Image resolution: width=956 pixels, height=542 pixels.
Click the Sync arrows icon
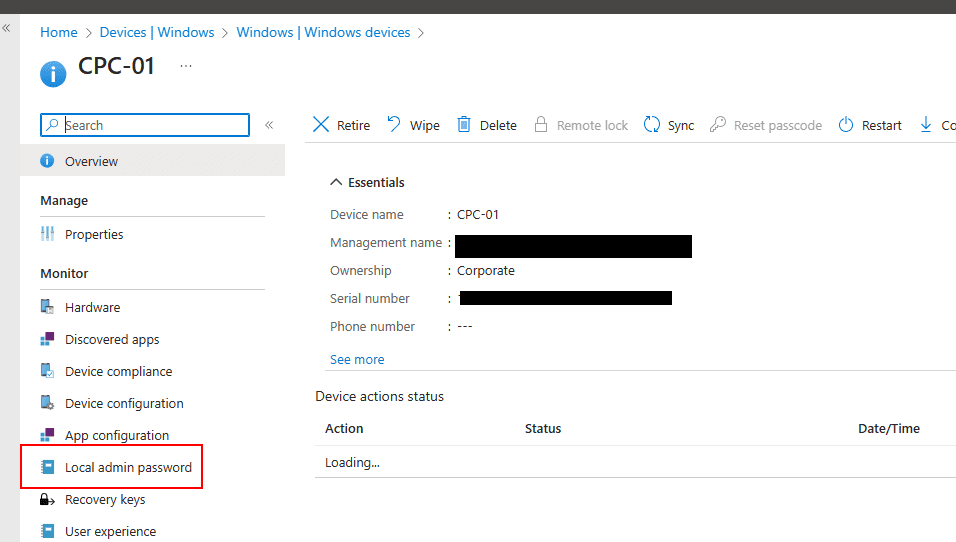click(x=652, y=125)
